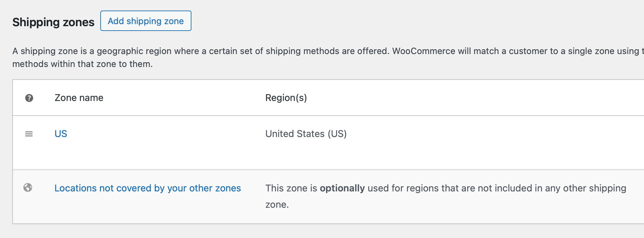Click the question mark help icon in table header
The image size is (644, 238).
tap(29, 98)
